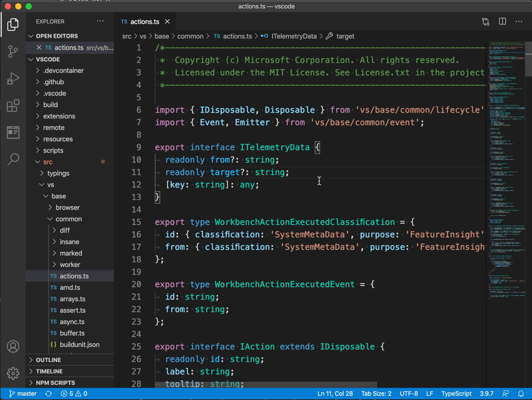Open the Run and Debug view
Image resolution: width=532 pixels, height=400 pixels.
(13, 79)
